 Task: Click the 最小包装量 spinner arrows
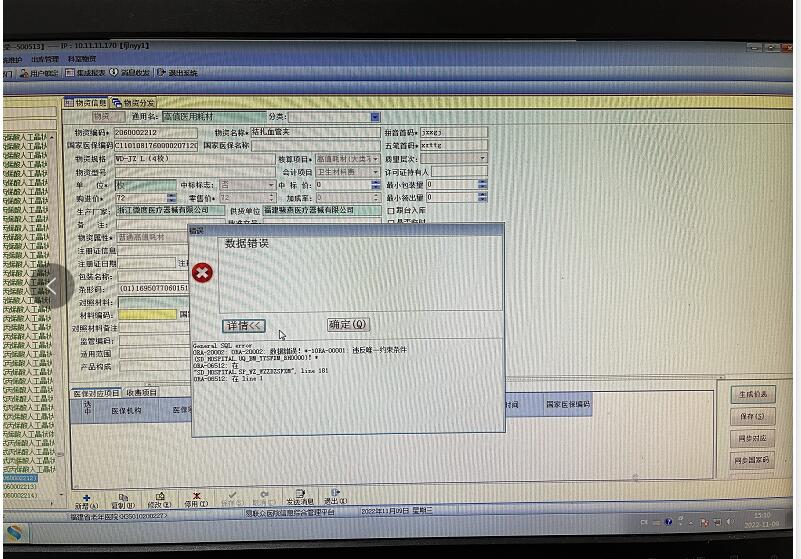482,184
